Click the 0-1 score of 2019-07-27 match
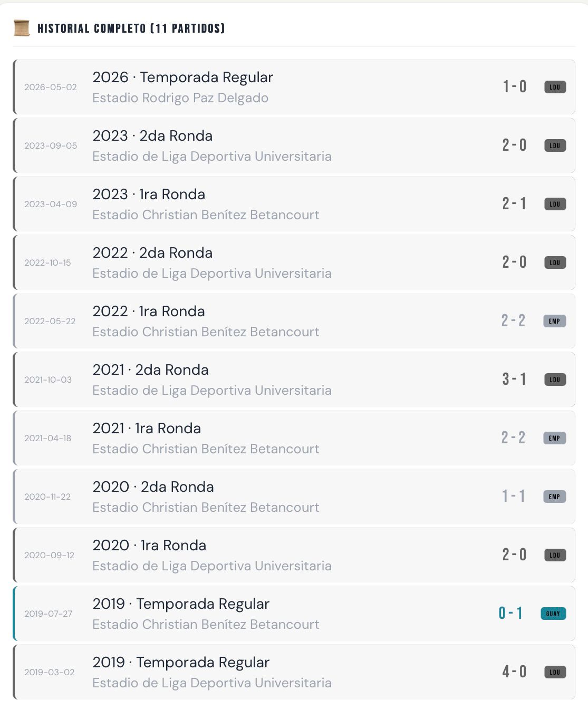 [510, 613]
